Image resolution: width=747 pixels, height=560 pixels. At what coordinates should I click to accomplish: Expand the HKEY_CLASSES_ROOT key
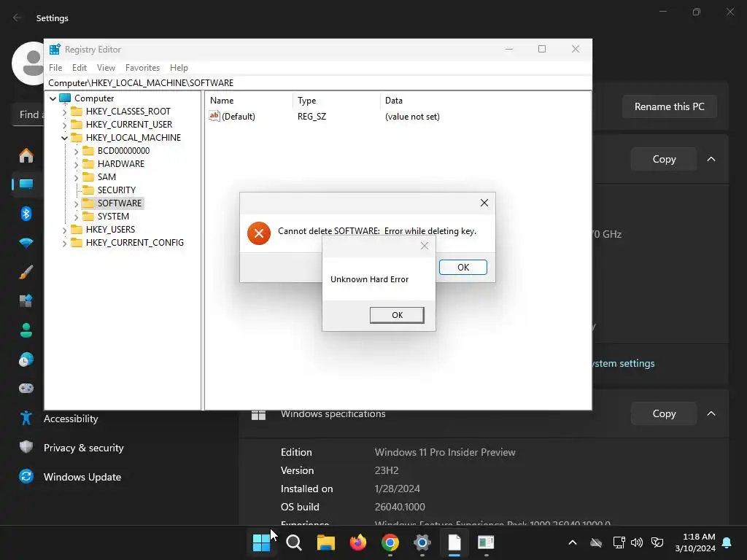65,112
